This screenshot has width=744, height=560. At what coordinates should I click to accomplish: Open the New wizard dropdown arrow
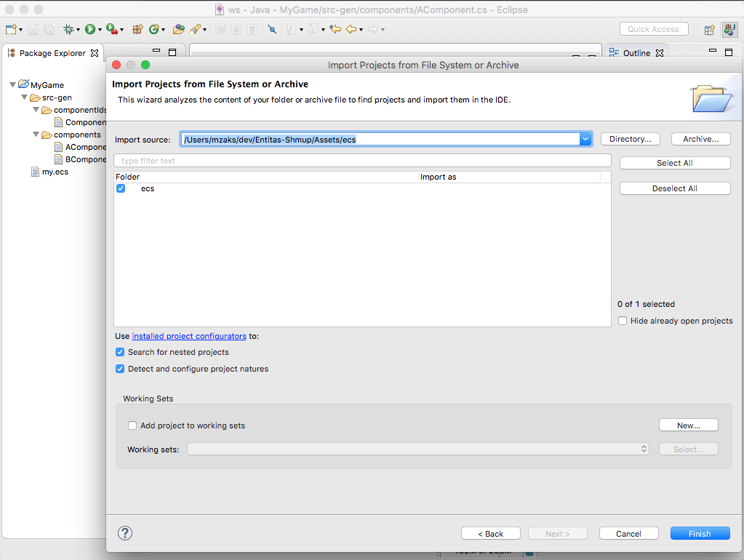click(x=21, y=30)
